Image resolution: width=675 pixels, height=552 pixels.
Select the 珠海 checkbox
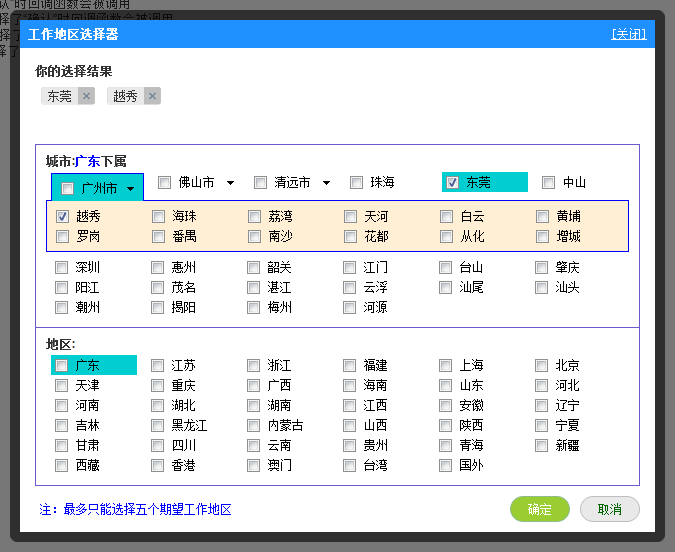[x=356, y=182]
